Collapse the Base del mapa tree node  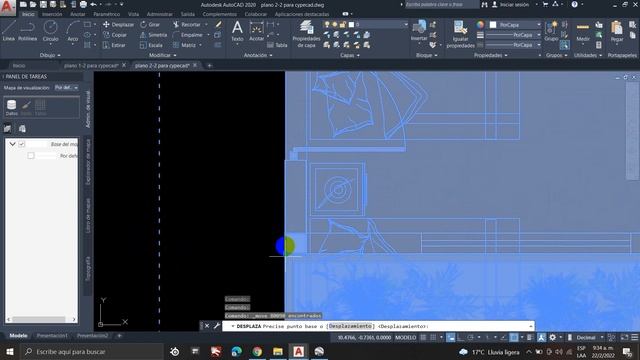coord(12,144)
